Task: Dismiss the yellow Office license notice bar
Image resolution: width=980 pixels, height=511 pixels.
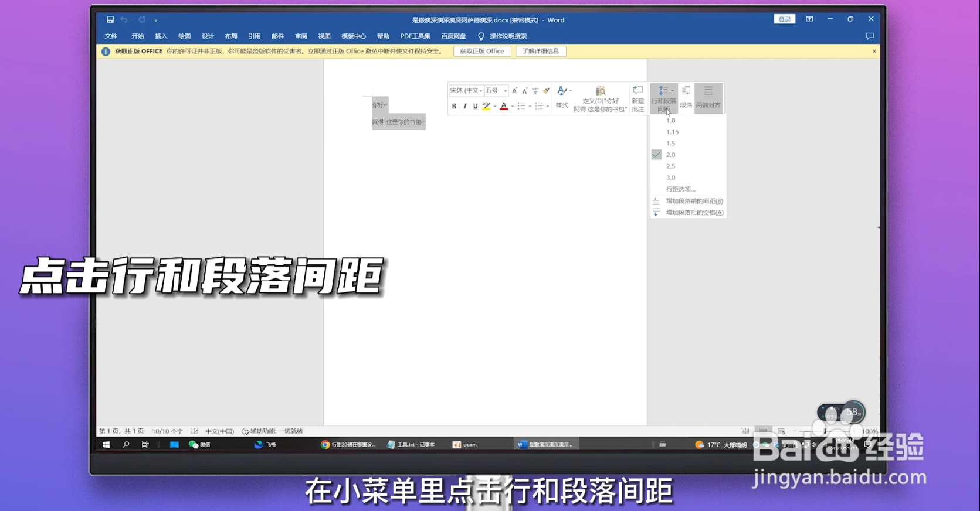Action: coord(874,51)
